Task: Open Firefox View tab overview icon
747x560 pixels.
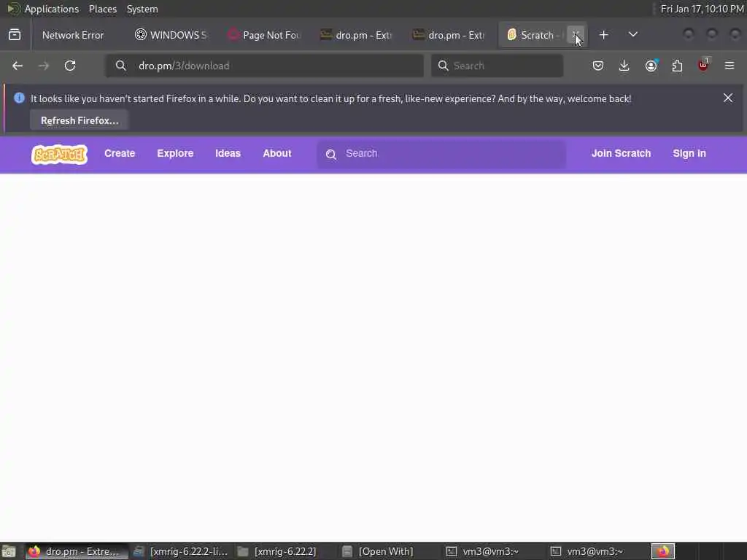Action: [x=15, y=35]
